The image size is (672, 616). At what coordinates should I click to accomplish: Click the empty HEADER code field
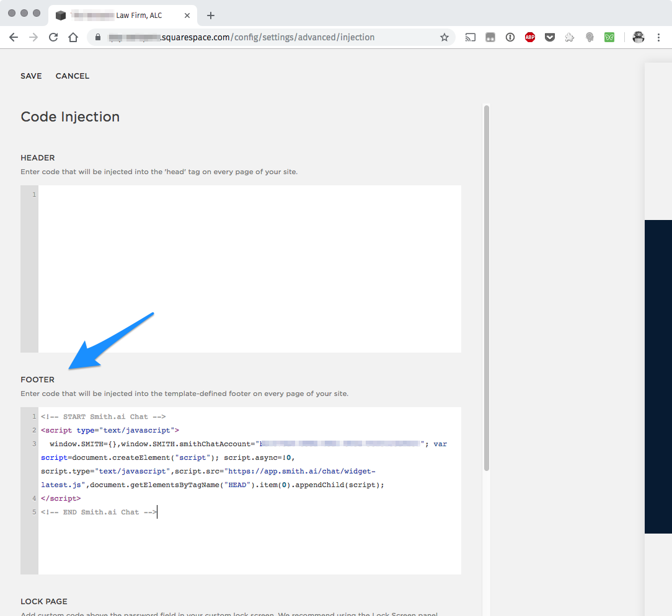point(248,266)
